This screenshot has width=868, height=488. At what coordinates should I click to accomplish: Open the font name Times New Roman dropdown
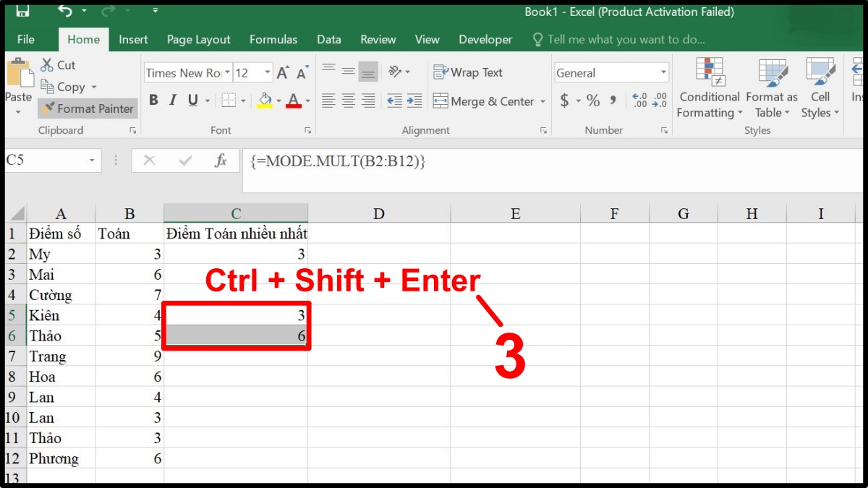pos(228,73)
